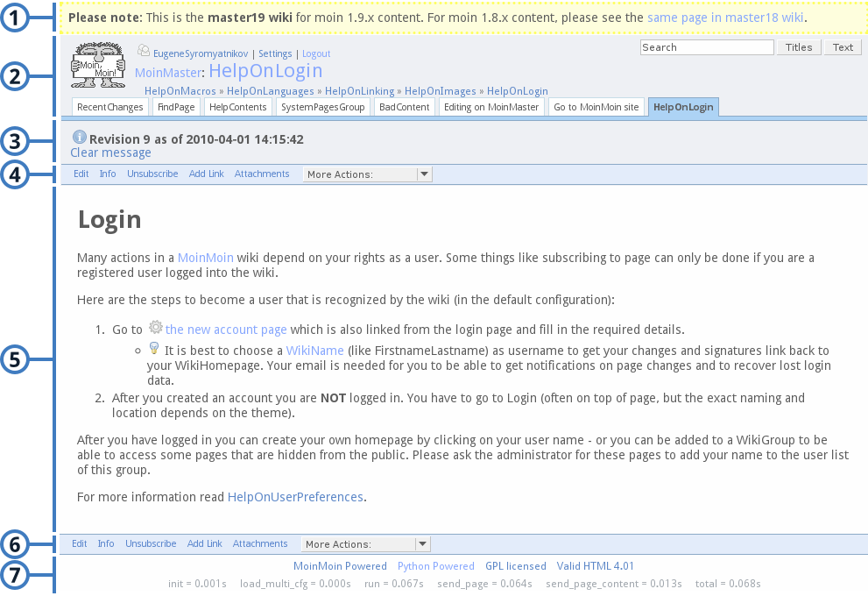This screenshot has height=596, width=868.
Task: Switch to the RecentChanges tab
Action: coord(109,106)
